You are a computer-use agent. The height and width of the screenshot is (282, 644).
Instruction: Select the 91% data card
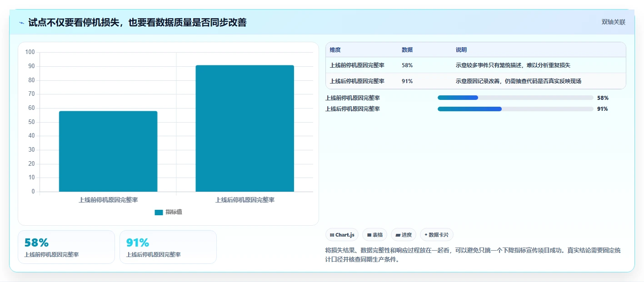pyautogui.click(x=168, y=247)
